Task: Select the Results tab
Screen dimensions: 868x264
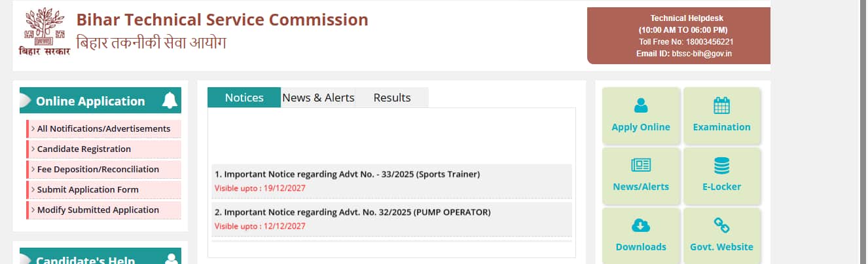Action: point(392,98)
